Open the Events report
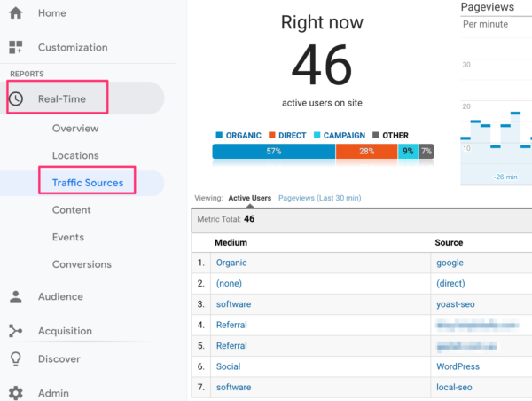This screenshot has height=401, width=532. [68, 237]
